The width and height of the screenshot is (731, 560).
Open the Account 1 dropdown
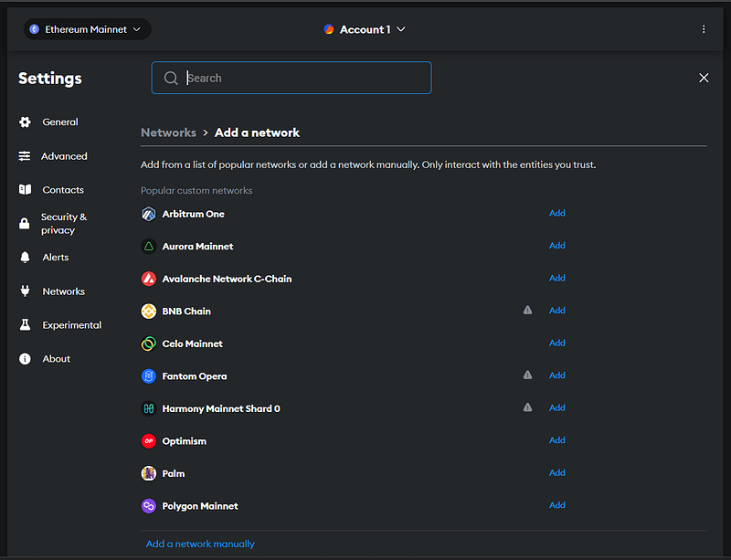tap(365, 29)
